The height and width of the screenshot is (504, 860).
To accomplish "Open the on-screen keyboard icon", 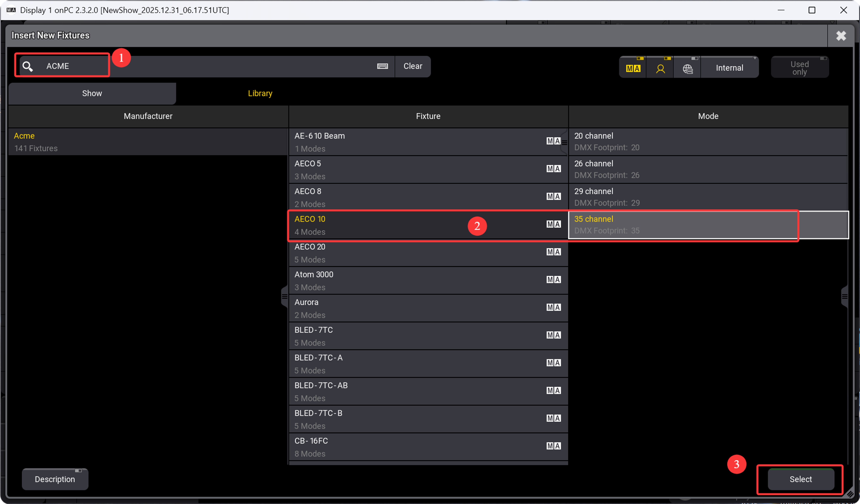I will [x=382, y=66].
